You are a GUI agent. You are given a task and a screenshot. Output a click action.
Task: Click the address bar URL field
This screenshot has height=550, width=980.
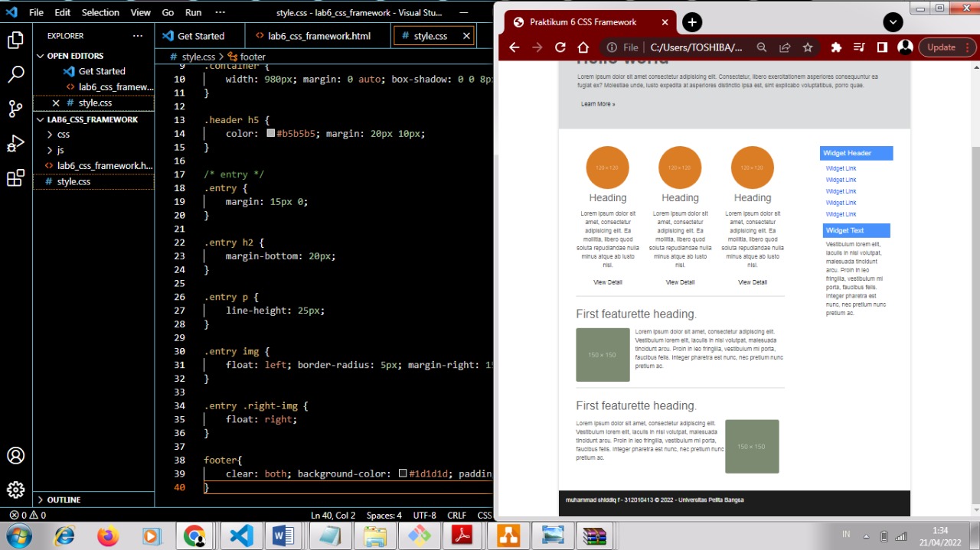click(x=696, y=47)
